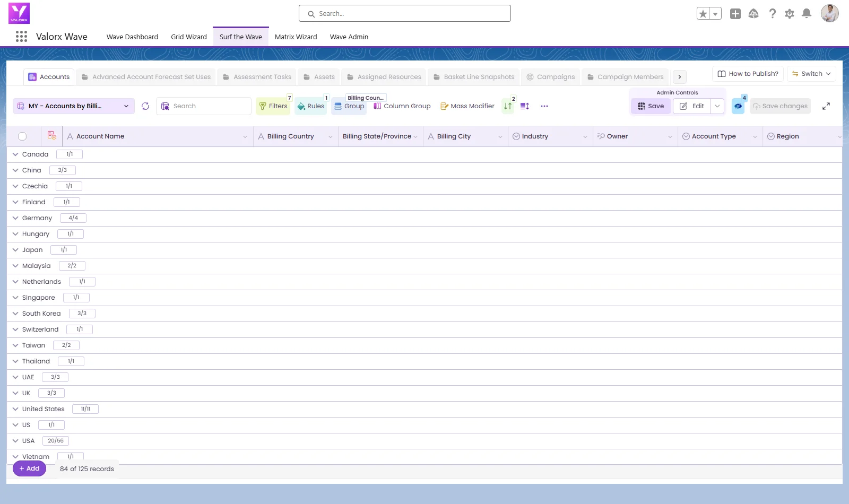This screenshot has height=504, width=849.
Task: Open the Filters panel
Action: (x=273, y=106)
